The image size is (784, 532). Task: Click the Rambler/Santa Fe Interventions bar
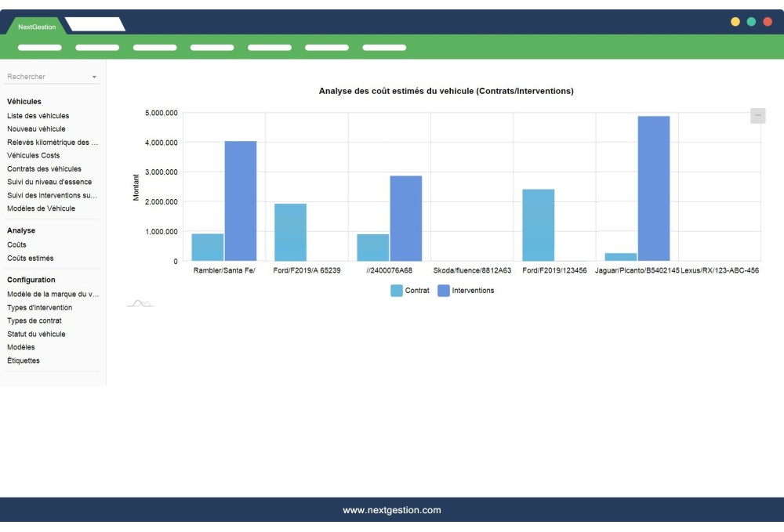241,201
